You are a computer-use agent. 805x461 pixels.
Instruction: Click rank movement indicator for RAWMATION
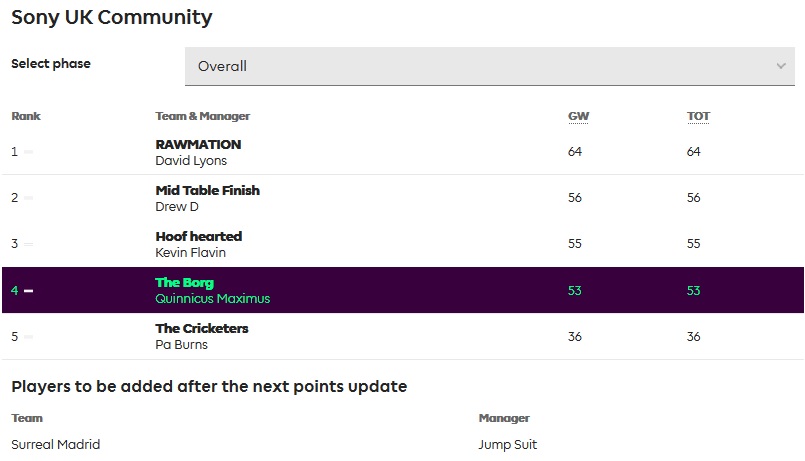(x=29, y=152)
